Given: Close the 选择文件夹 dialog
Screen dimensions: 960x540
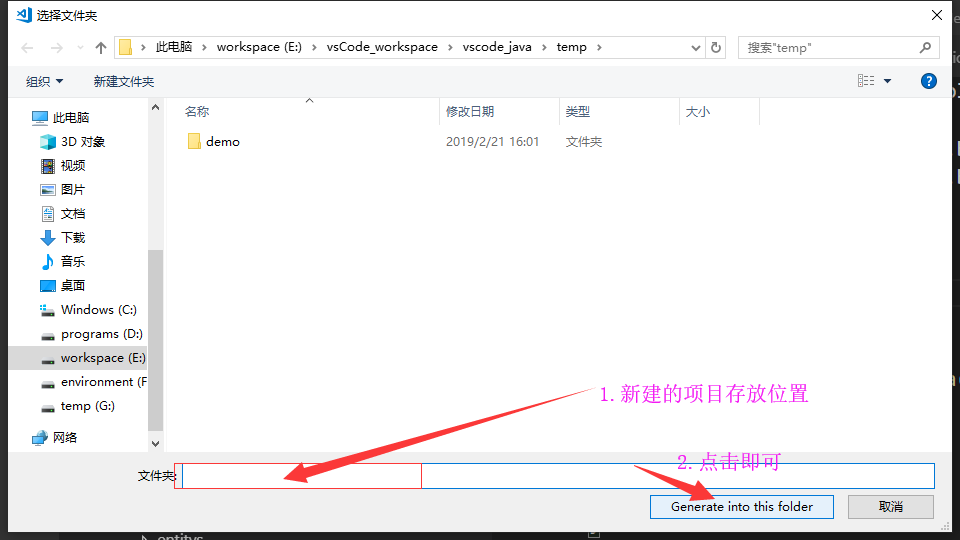Looking at the screenshot, I should point(937,15).
